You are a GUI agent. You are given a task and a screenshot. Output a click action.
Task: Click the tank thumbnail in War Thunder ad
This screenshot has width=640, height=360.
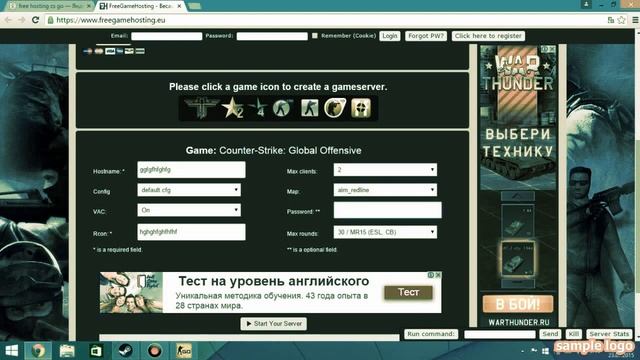[x=518, y=259]
